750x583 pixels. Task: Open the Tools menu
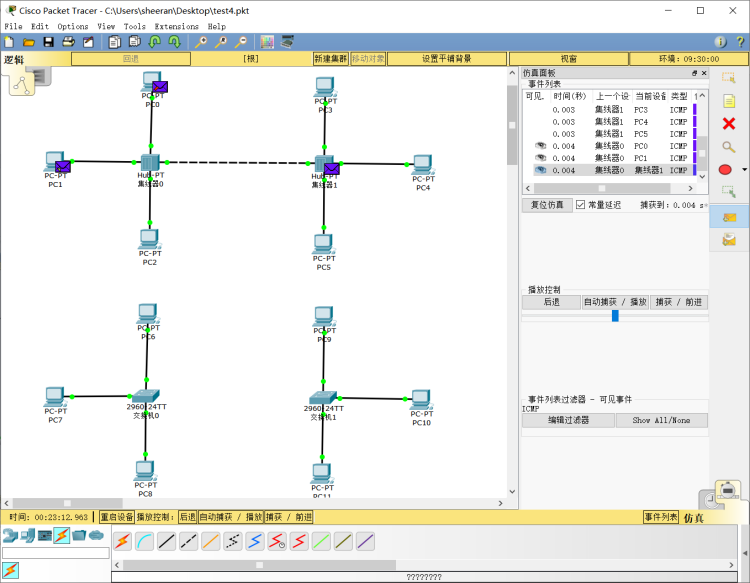pos(134,26)
